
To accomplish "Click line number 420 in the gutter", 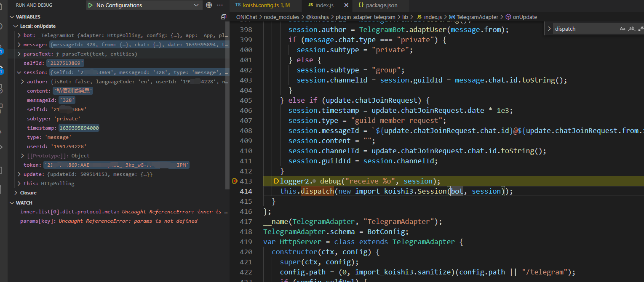I will 246,252.
